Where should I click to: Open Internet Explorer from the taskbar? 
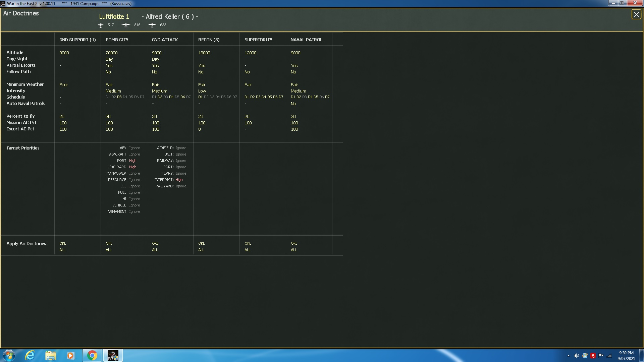coord(30,355)
